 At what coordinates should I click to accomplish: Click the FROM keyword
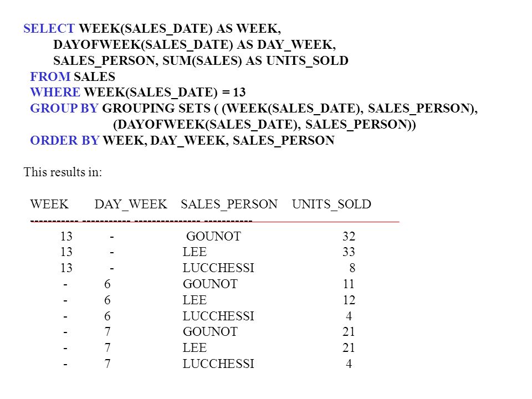[50, 76]
